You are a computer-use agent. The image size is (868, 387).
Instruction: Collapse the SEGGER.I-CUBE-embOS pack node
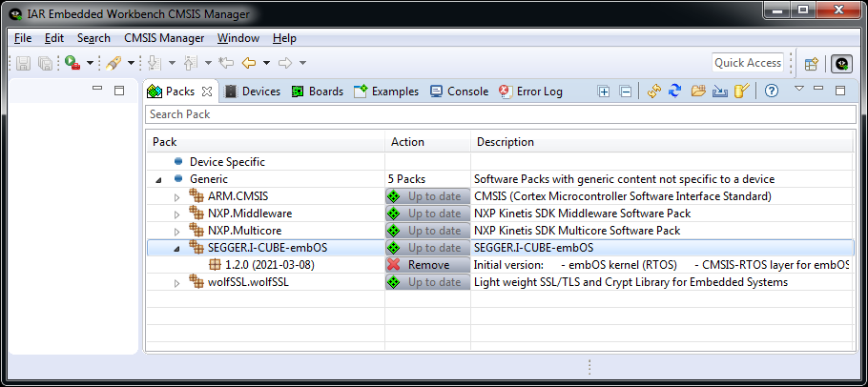176,248
